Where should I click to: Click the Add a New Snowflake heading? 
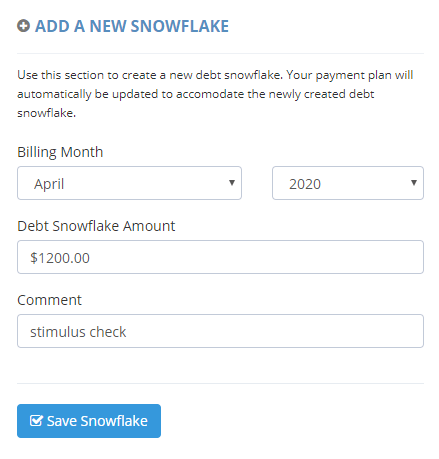pyautogui.click(x=132, y=26)
